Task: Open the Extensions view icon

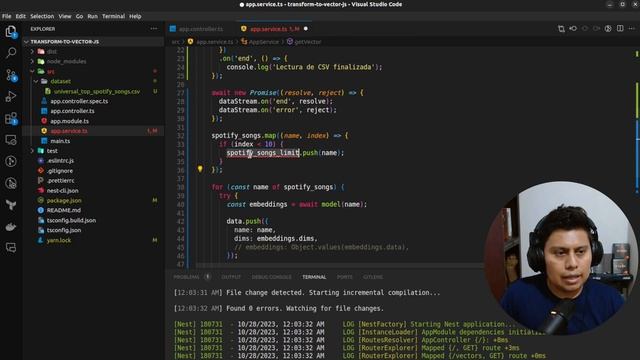Action: tap(11, 119)
